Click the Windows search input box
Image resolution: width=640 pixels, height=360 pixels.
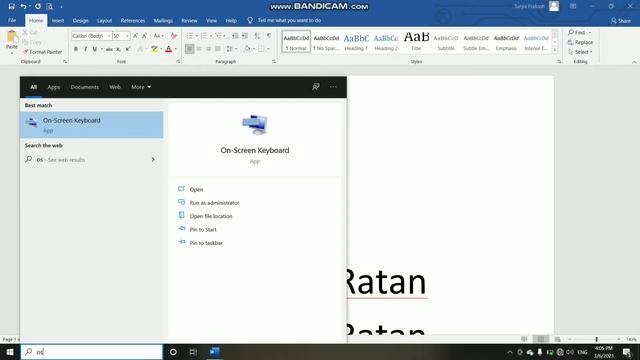tap(92, 352)
